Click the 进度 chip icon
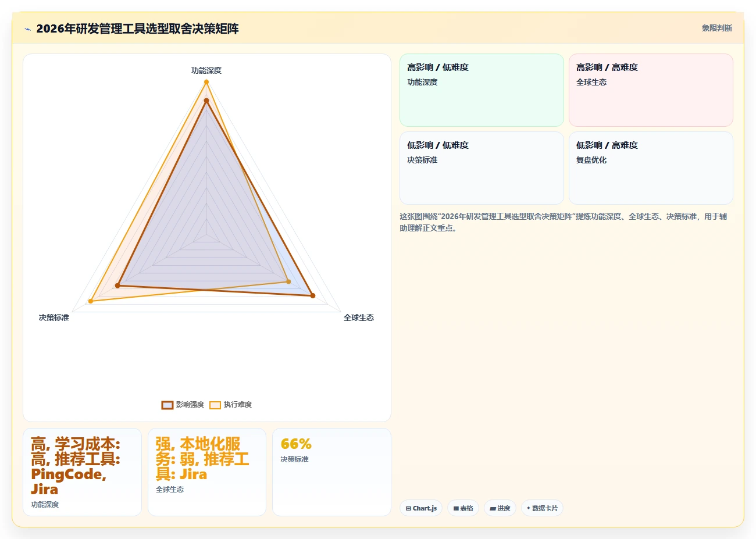 pyautogui.click(x=493, y=508)
